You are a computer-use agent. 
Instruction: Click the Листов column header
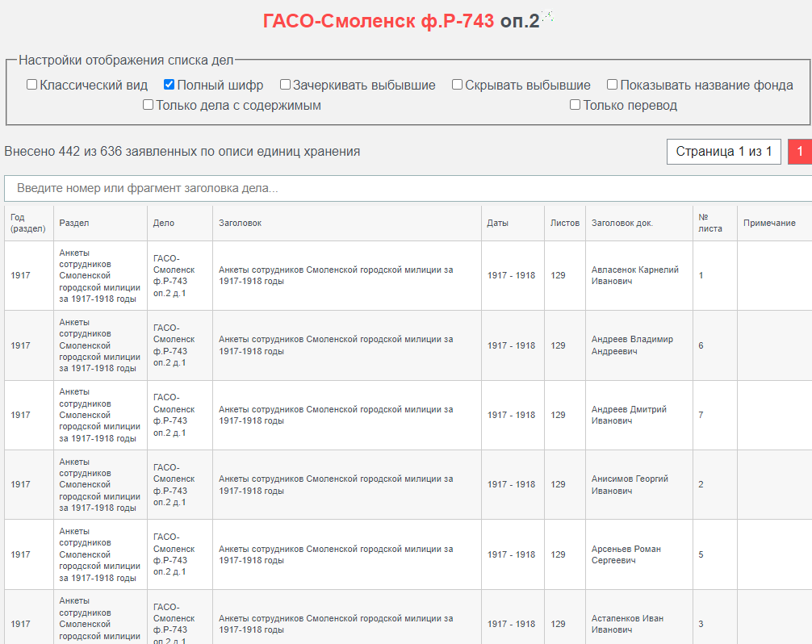click(x=564, y=223)
